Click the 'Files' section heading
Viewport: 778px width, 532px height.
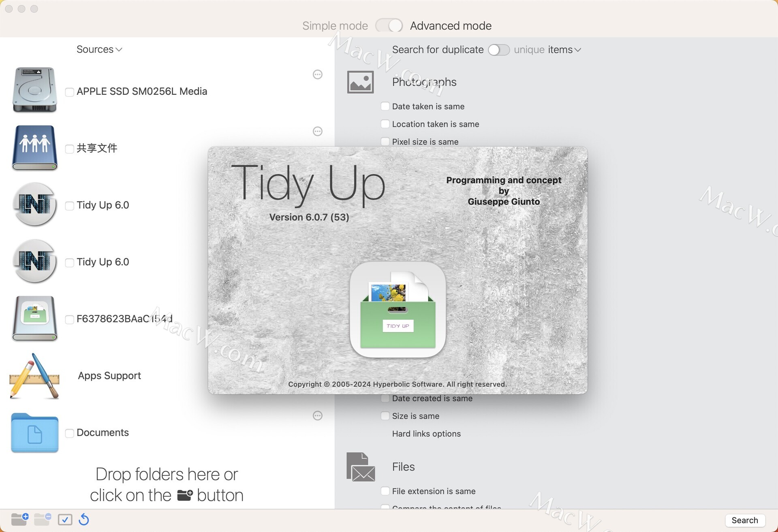(x=403, y=467)
